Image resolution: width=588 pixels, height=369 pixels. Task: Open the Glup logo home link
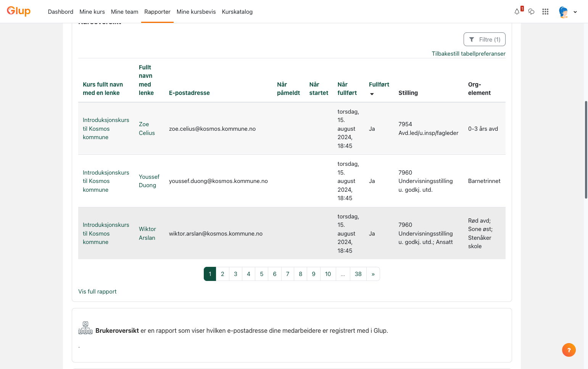click(x=19, y=11)
